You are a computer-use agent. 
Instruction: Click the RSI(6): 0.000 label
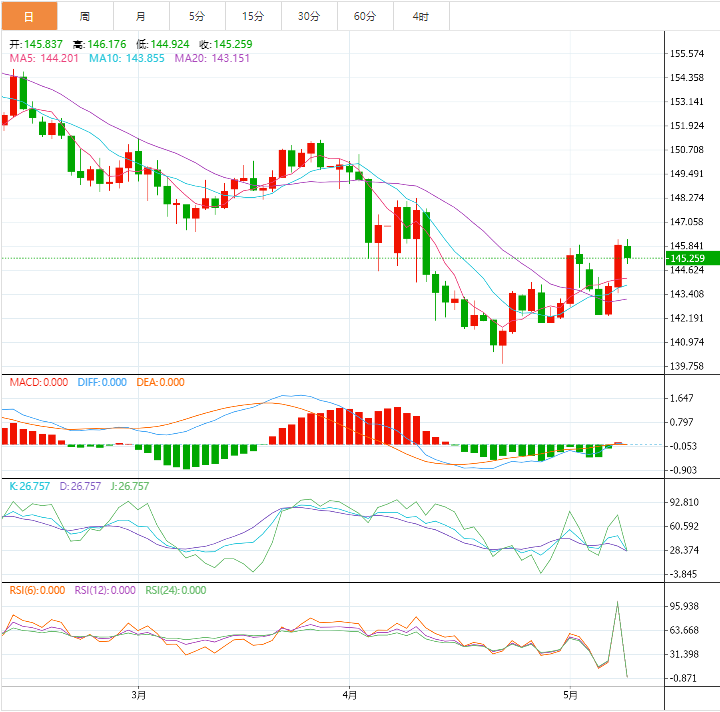point(37,590)
